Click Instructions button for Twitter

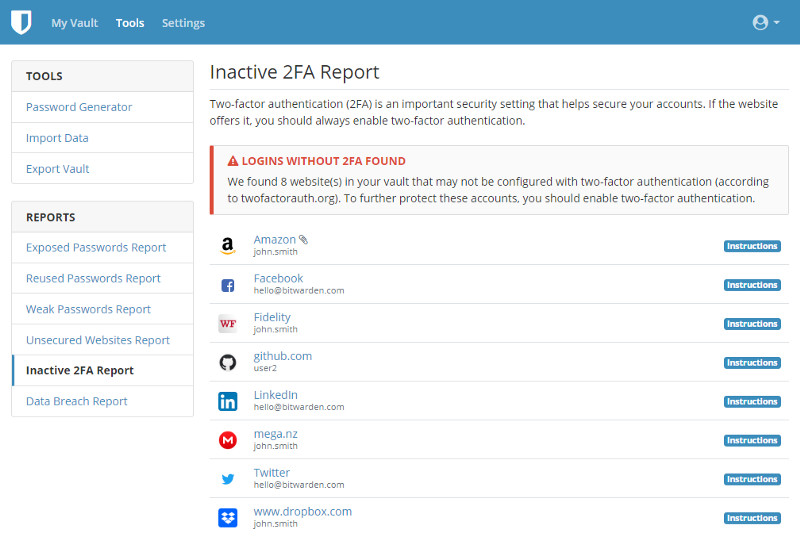[752, 479]
